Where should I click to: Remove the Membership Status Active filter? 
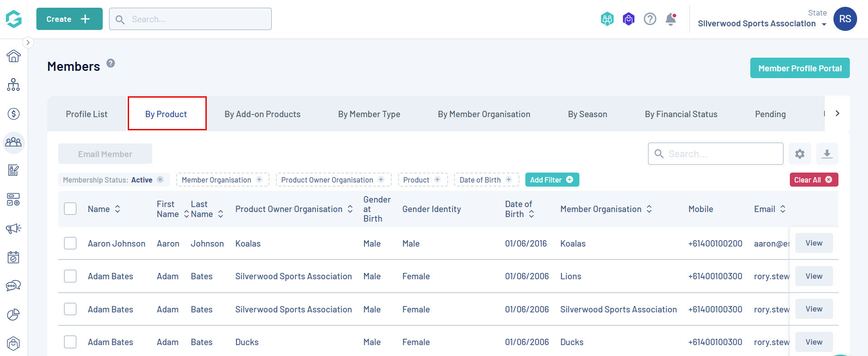coord(160,179)
